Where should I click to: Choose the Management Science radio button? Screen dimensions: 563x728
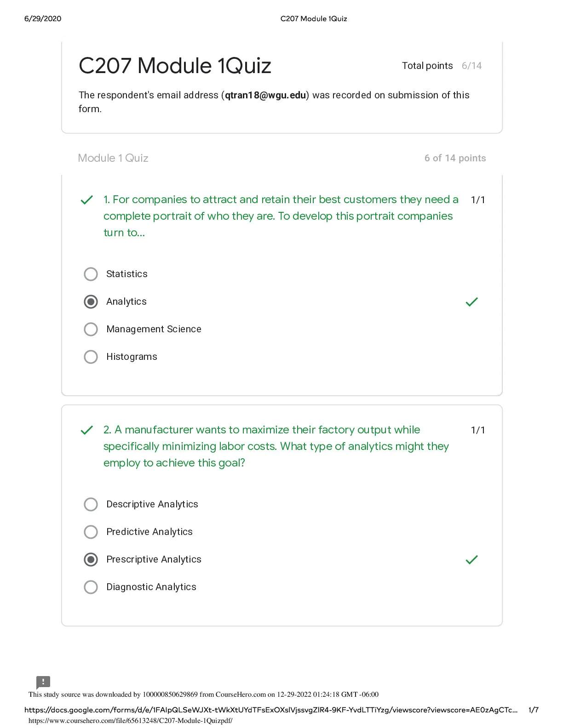[91, 330]
